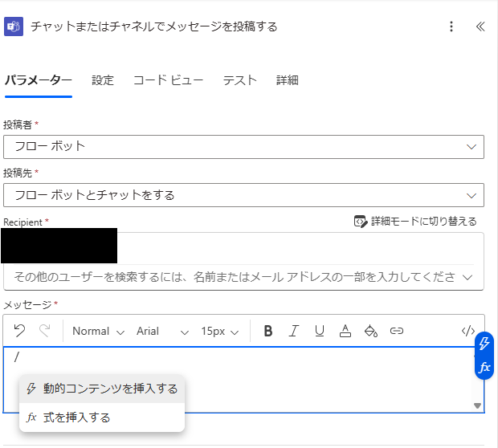Click the advanced mode switch icon
The height and width of the screenshot is (448, 498).
pos(361,222)
